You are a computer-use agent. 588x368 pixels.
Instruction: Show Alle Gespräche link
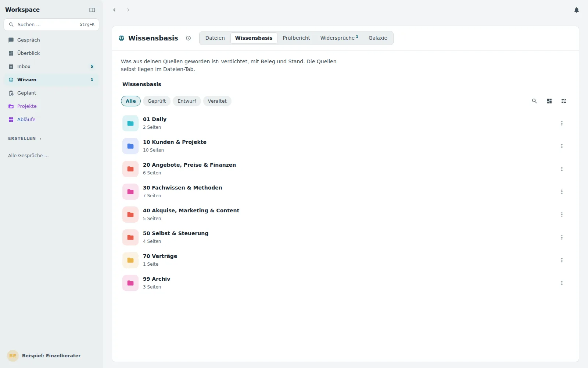[x=28, y=156]
